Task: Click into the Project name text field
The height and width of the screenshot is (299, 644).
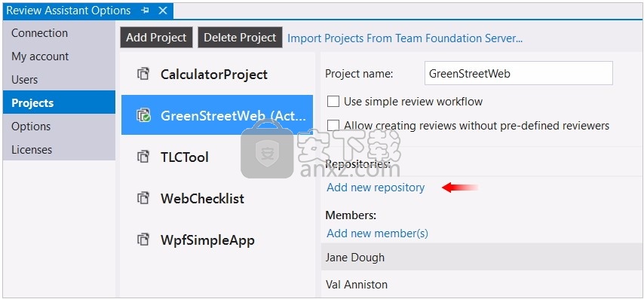Action: [x=518, y=73]
